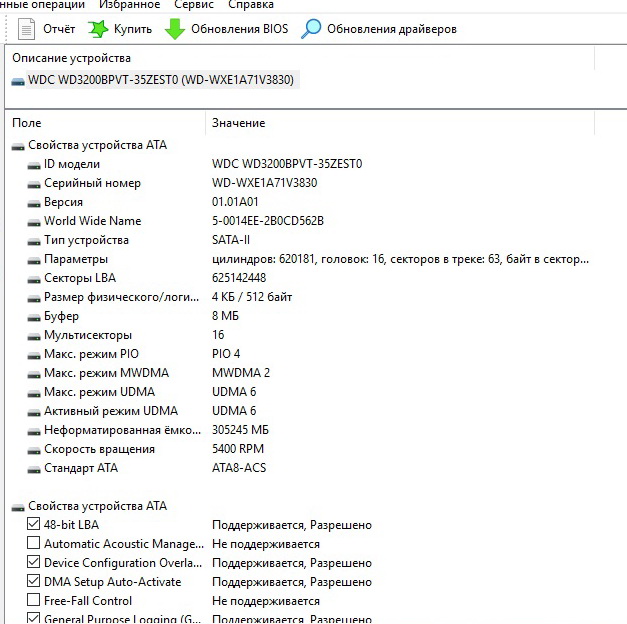
Task: Collapse the second Свойства устройства ATA group
Action: pos(18,506)
